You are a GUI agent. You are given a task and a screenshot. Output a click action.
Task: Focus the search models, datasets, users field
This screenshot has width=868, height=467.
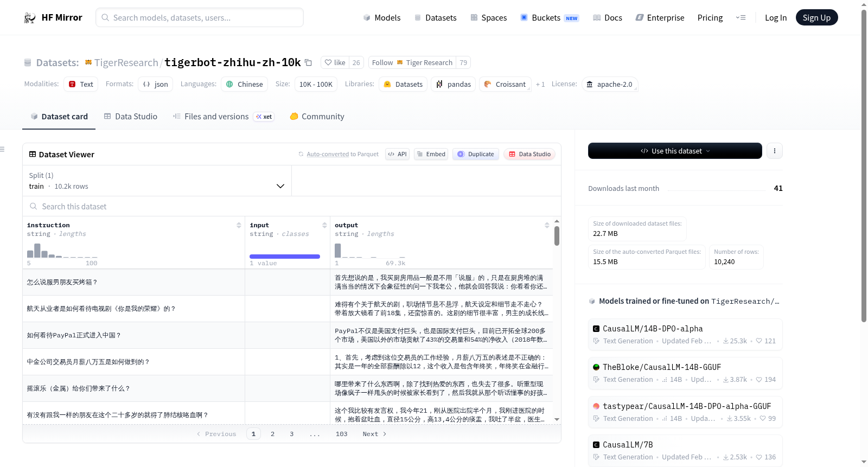pyautogui.click(x=200, y=17)
